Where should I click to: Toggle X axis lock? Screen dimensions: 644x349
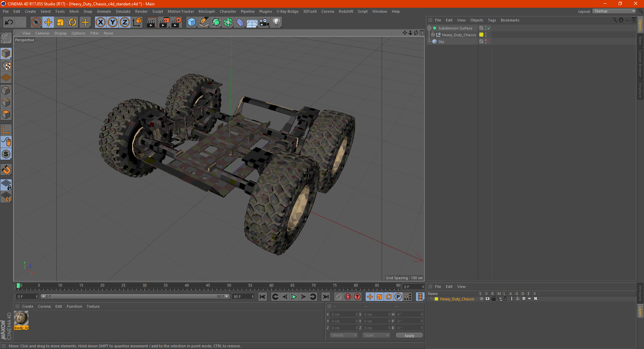(x=100, y=22)
